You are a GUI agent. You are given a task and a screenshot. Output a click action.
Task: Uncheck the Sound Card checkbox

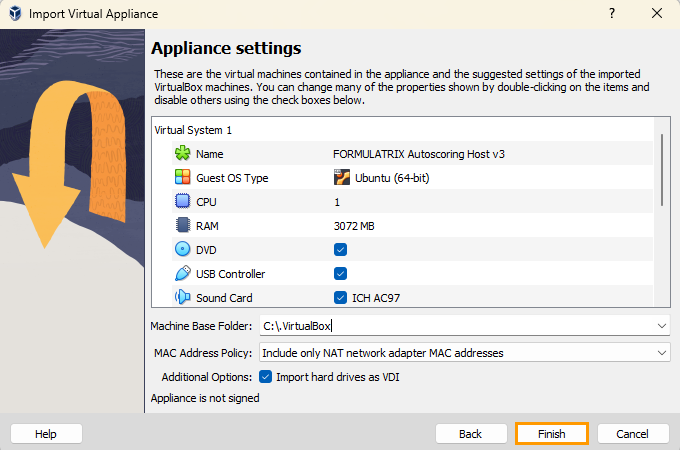pyautogui.click(x=340, y=298)
